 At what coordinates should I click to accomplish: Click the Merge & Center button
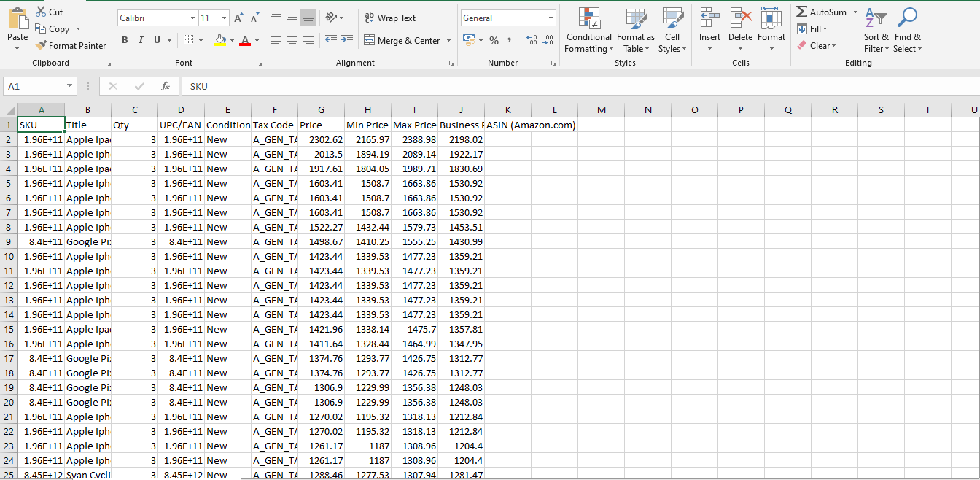click(x=401, y=41)
